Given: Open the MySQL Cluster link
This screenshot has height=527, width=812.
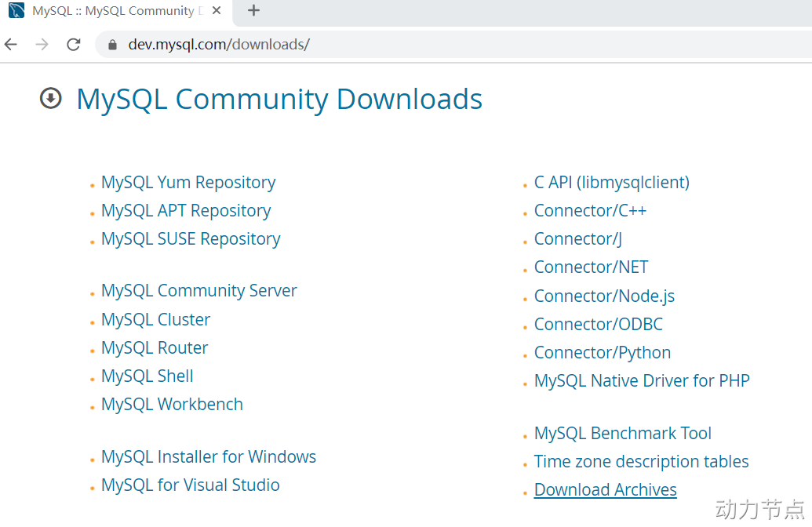Looking at the screenshot, I should tap(156, 319).
